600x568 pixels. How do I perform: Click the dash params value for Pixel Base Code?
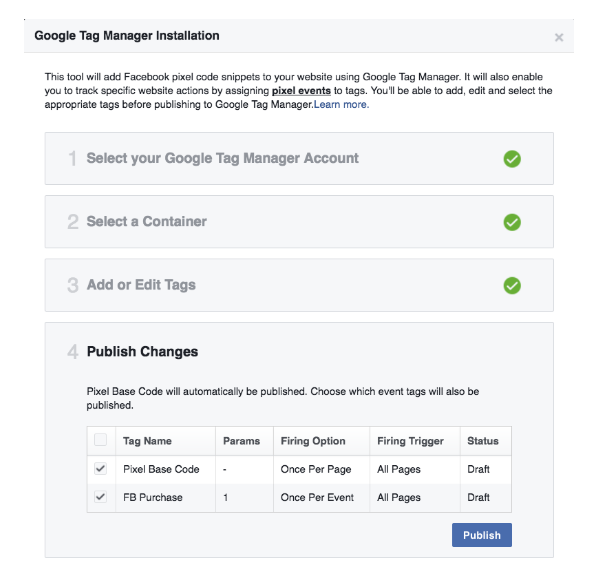(x=225, y=469)
